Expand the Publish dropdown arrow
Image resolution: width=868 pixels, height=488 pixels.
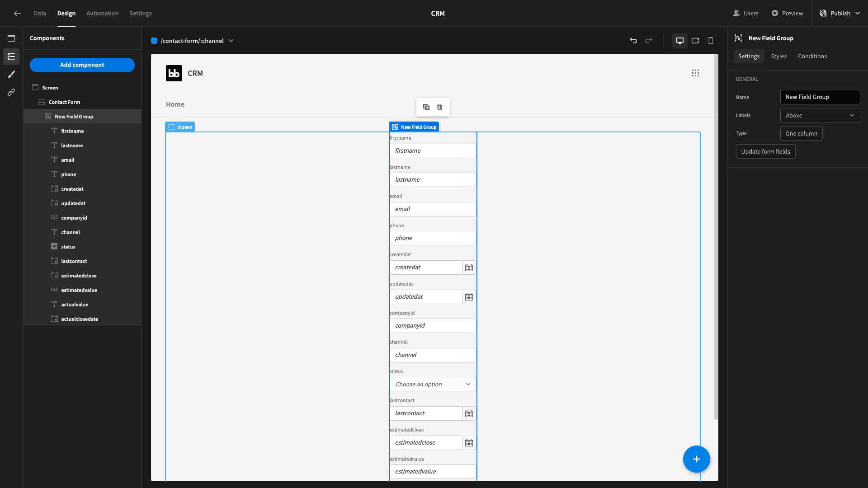[858, 14]
